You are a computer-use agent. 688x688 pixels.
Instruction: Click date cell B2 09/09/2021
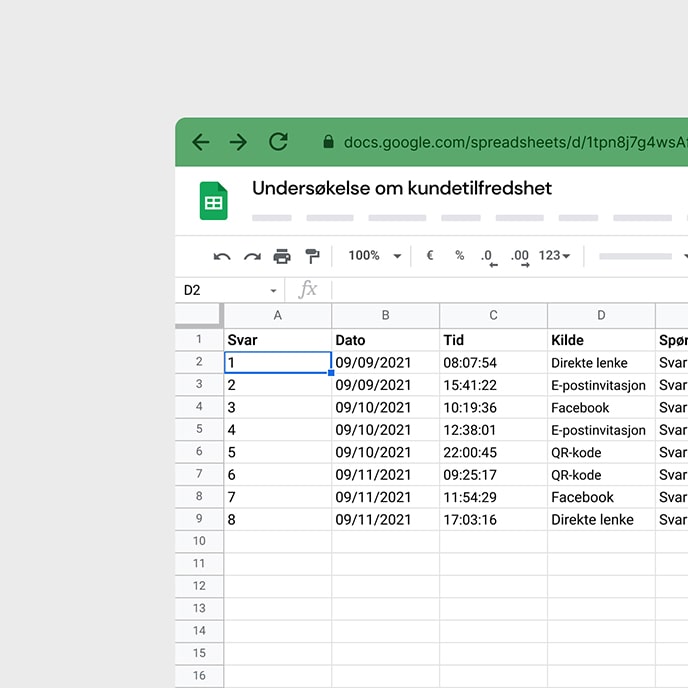pos(386,362)
